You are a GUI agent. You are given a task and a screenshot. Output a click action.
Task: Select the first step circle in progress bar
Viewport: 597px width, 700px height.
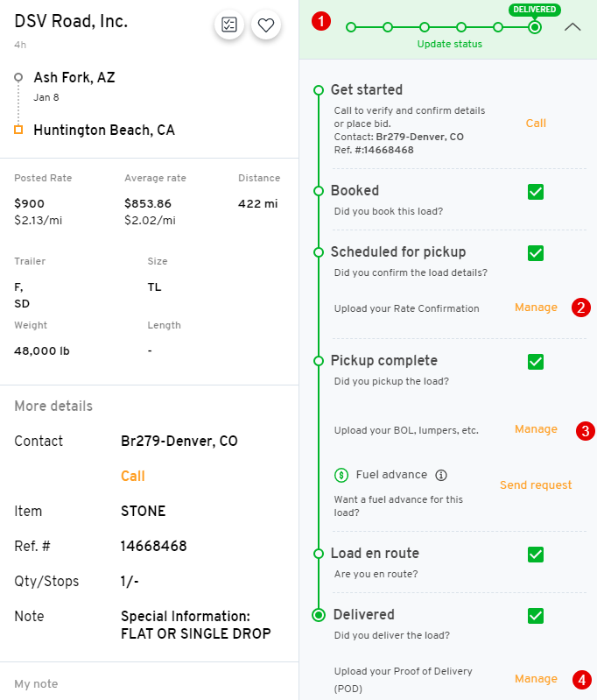click(351, 27)
